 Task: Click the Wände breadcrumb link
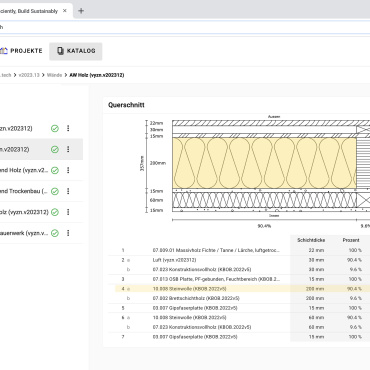tap(54, 75)
